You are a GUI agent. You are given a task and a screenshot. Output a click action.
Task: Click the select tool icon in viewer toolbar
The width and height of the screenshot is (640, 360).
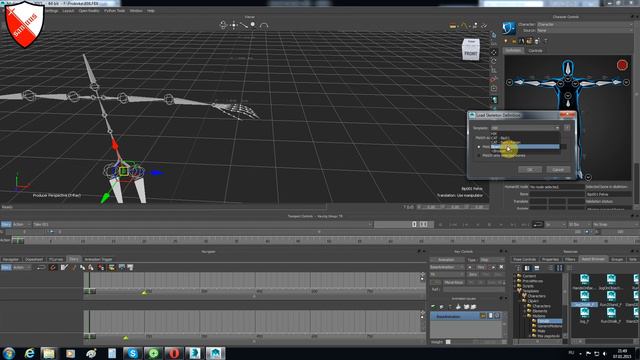click(223, 25)
